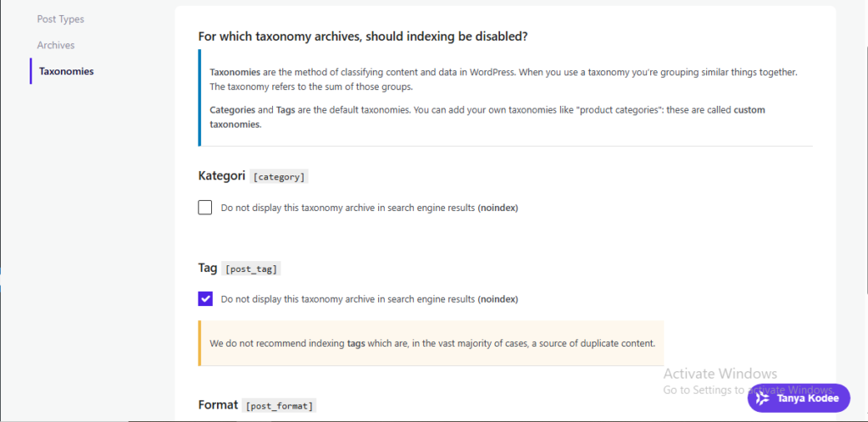Image resolution: width=868 pixels, height=422 pixels.
Task: Click the Kategori noindex checkbox label text
Action: click(x=370, y=208)
